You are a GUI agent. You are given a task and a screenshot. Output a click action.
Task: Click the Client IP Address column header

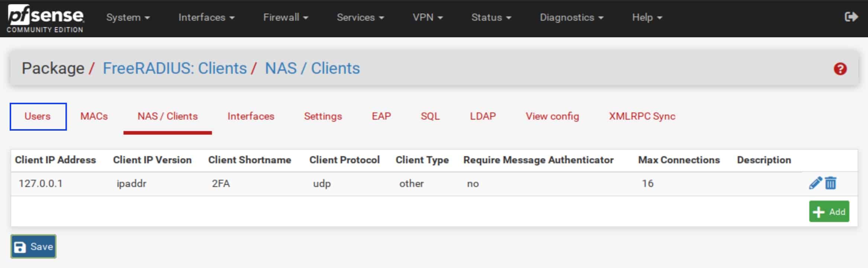pyautogui.click(x=55, y=160)
